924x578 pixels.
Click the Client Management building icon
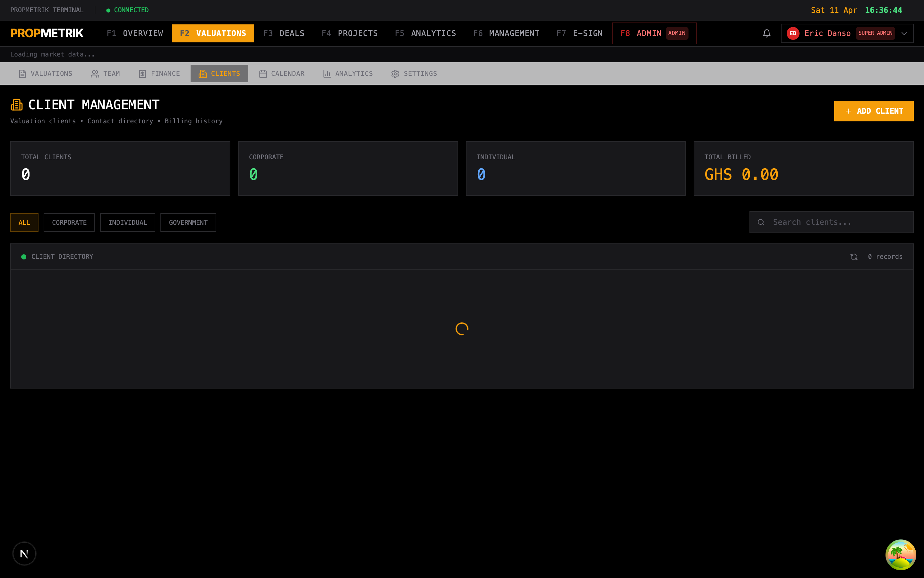pyautogui.click(x=16, y=105)
